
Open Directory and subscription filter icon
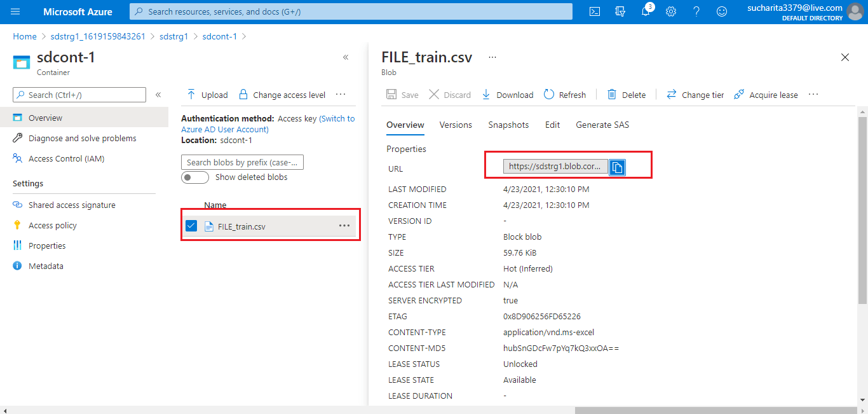coord(620,11)
